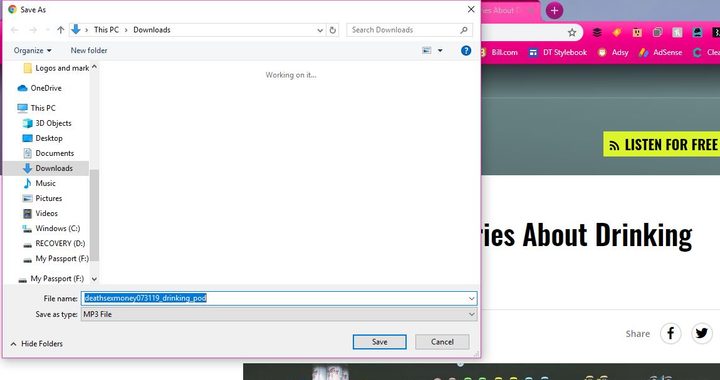Expand the address bar previous locations arrow
This screenshot has height=380, width=720.
(x=320, y=30)
